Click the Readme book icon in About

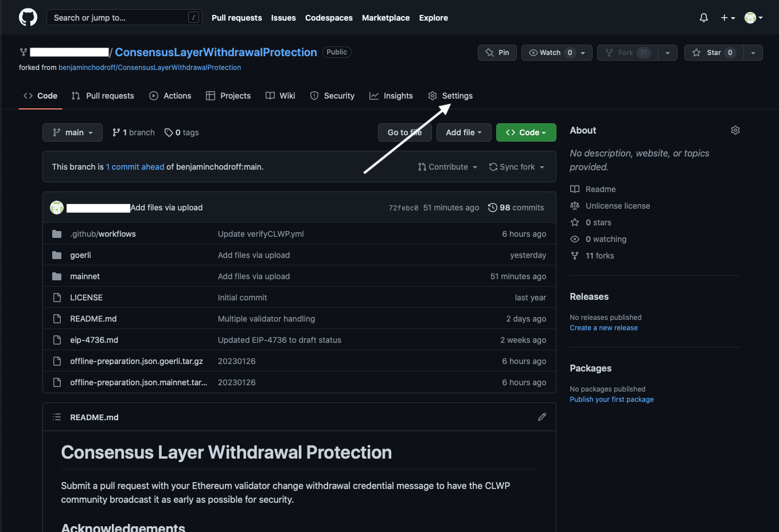tap(575, 189)
